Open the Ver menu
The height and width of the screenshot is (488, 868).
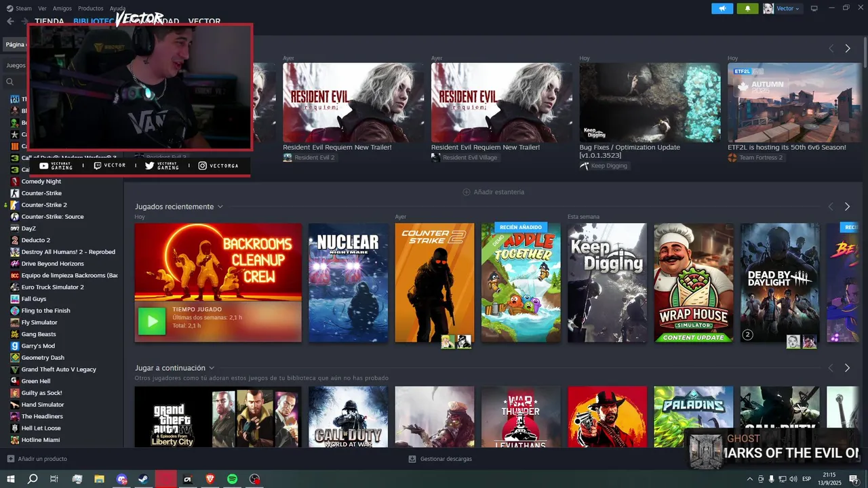[x=43, y=8]
